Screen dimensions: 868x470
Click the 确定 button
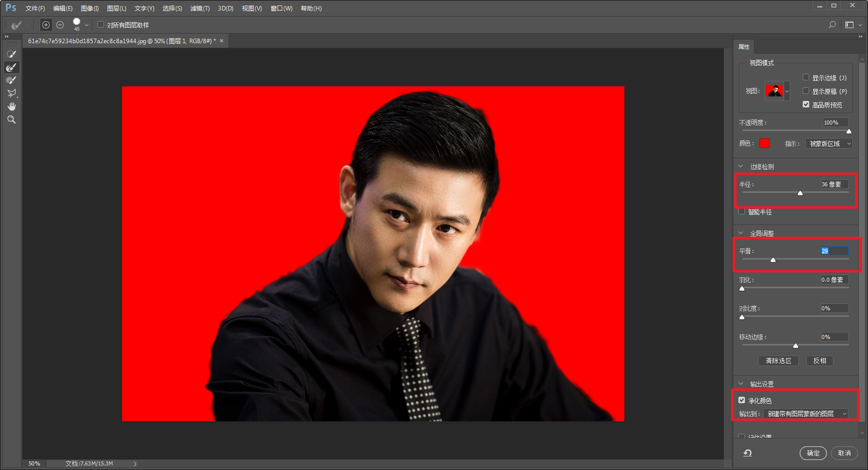point(813,453)
